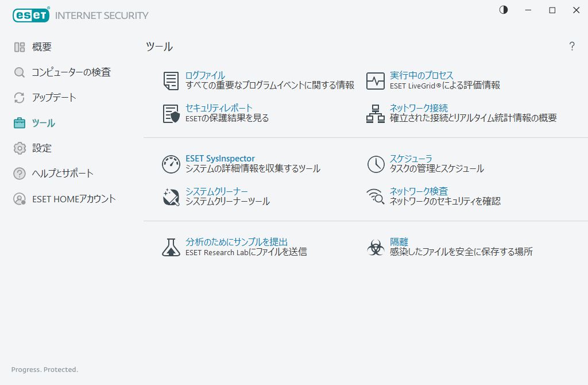Click the ESET SysInspector gauge icon

[x=171, y=164]
